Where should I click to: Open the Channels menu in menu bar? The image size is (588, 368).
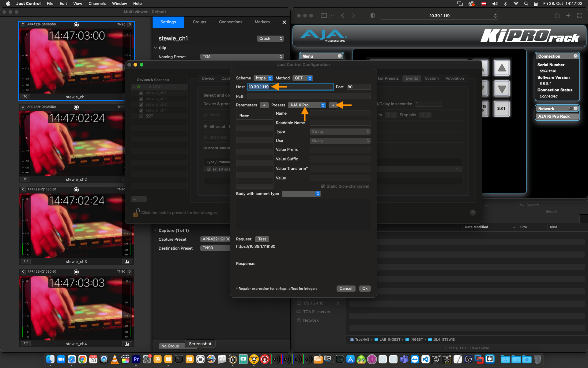pos(97,4)
